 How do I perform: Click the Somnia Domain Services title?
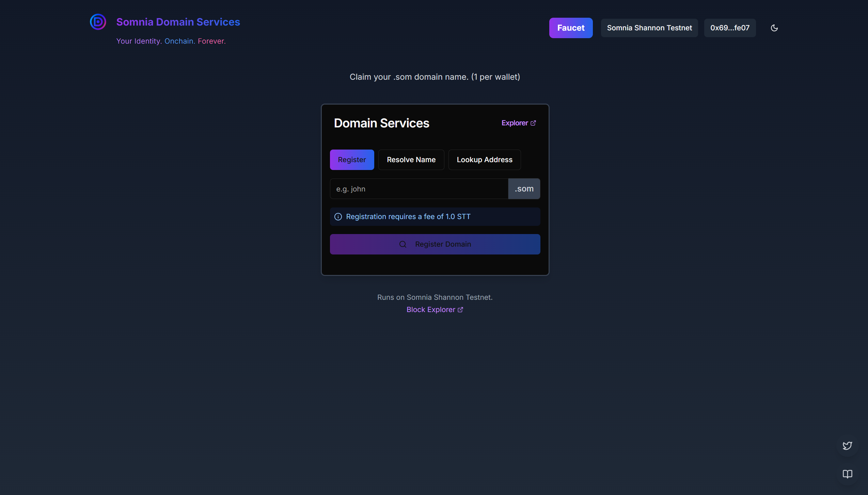(178, 22)
